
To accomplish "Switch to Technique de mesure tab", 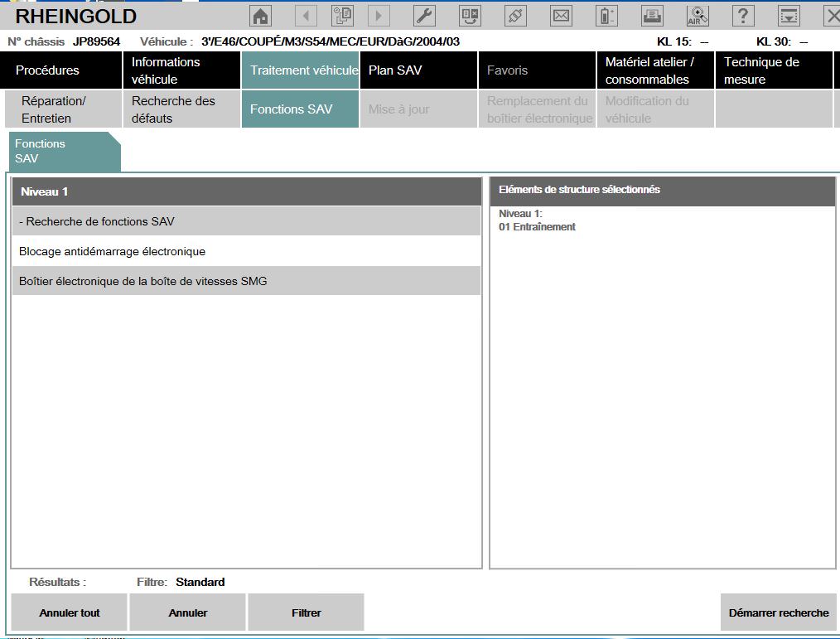I will (x=774, y=70).
